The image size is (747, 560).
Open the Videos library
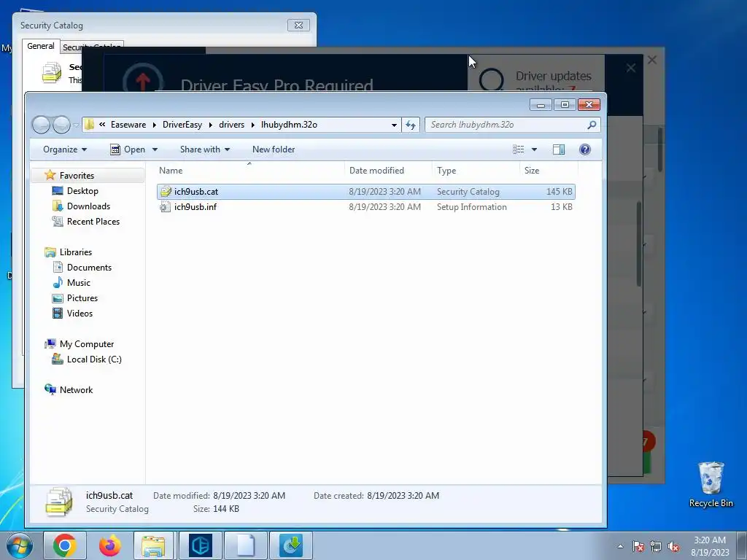(80, 313)
